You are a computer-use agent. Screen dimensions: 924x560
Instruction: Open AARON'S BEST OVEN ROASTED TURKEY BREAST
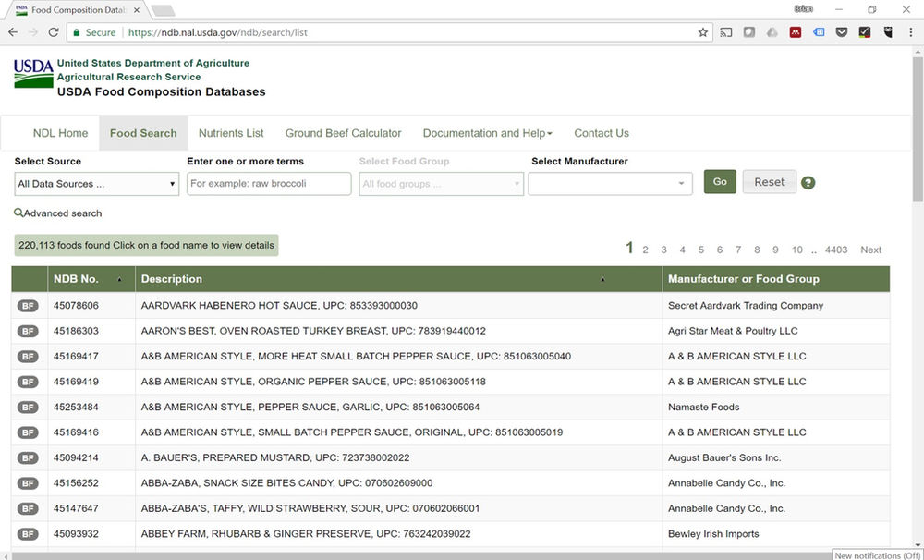(313, 331)
